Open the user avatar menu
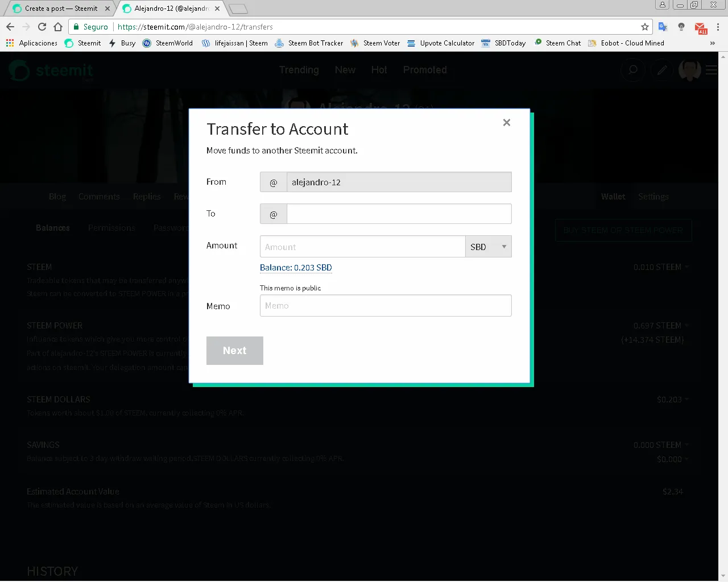Image resolution: width=728 pixels, height=582 pixels. 690,70
